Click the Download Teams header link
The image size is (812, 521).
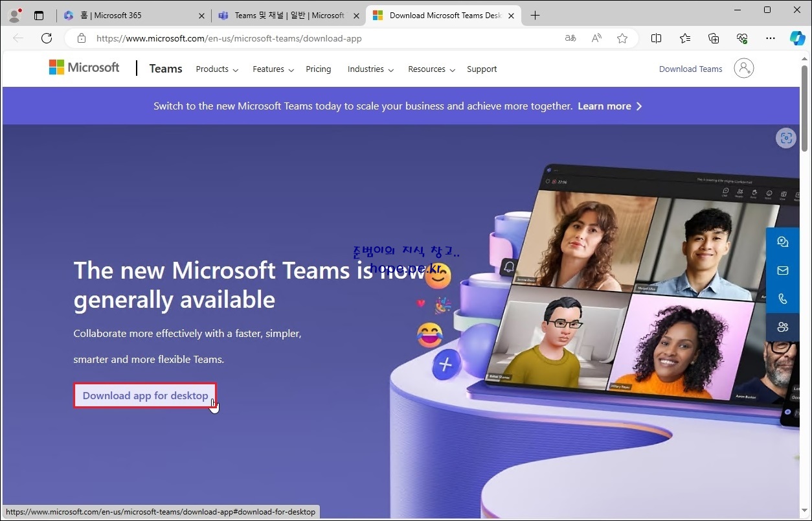point(690,69)
